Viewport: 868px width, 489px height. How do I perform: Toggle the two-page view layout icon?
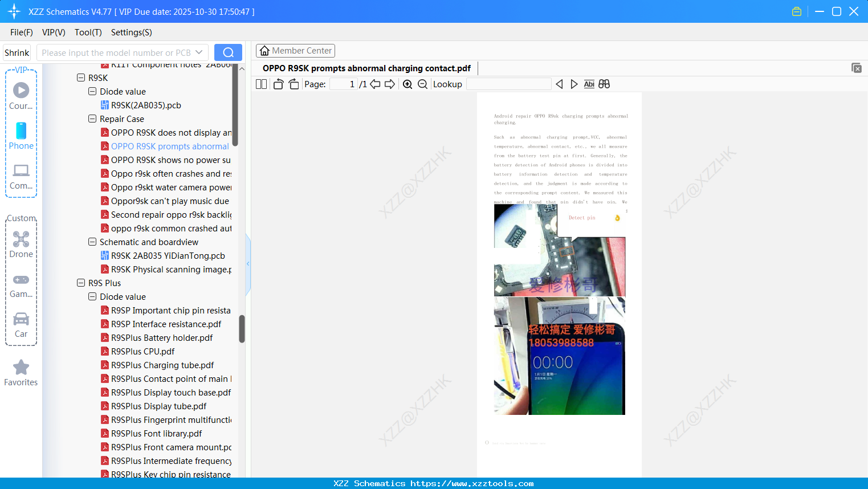point(261,84)
